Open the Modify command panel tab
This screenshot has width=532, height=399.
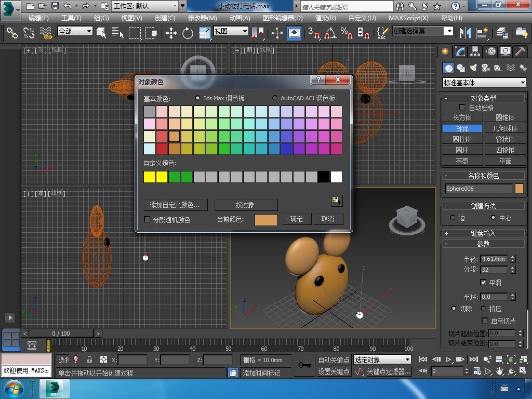tap(460, 51)
